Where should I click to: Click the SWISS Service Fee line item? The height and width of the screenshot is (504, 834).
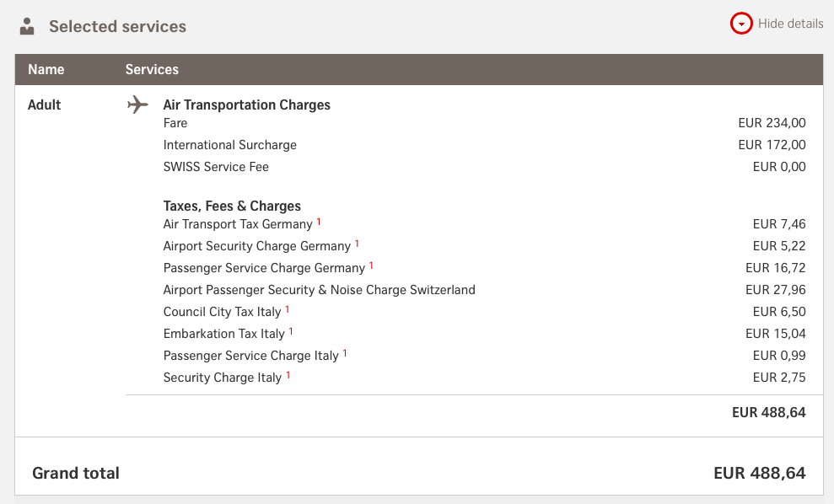tap(216, 167)
